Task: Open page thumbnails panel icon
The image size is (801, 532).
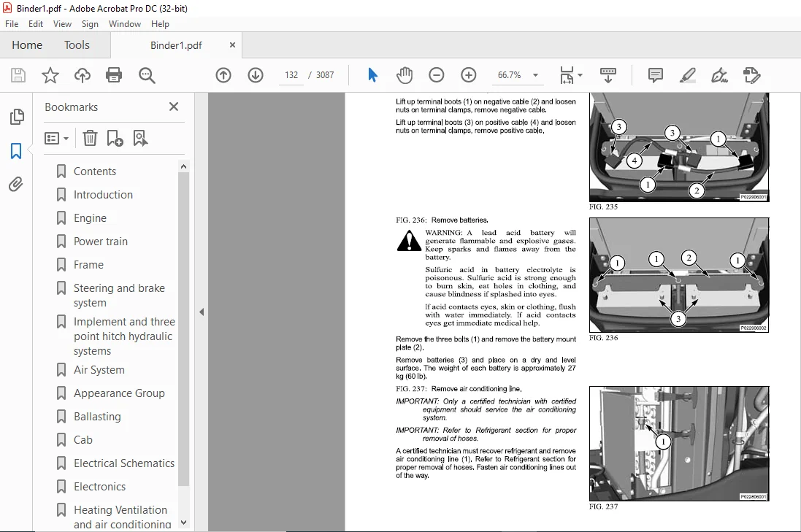Action: pos(16,117)
